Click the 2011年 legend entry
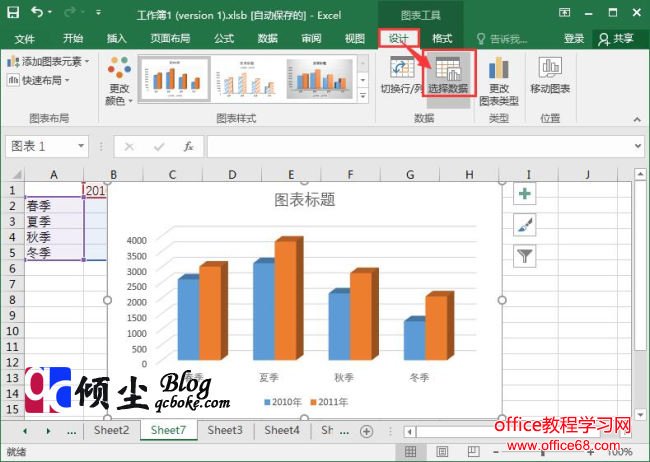This screenshot has height=462, width=650. pos(330,402)
